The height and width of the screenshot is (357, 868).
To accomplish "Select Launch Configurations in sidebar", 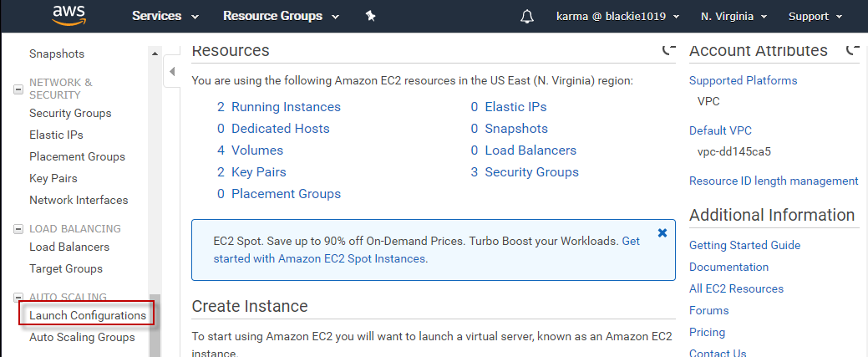I will pos(88,315).
